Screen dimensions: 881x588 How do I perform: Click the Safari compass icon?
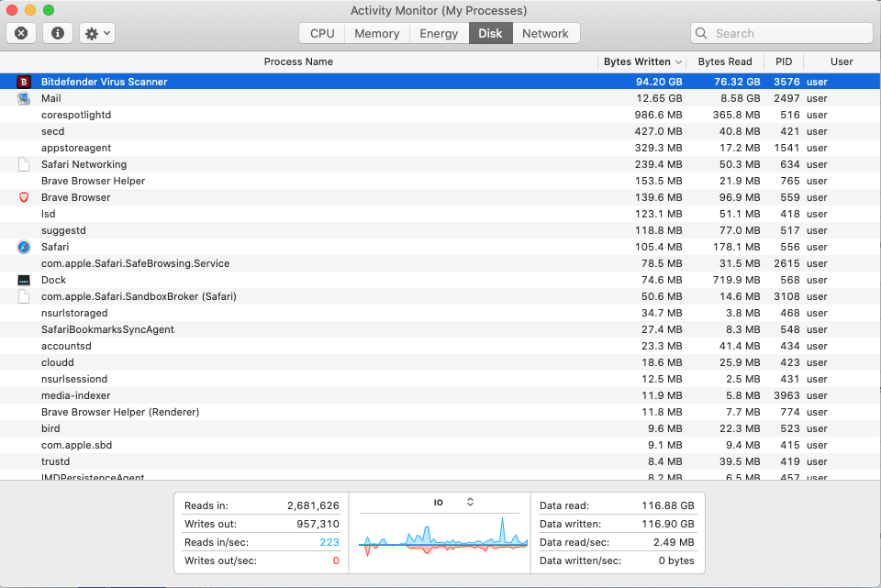24,247
